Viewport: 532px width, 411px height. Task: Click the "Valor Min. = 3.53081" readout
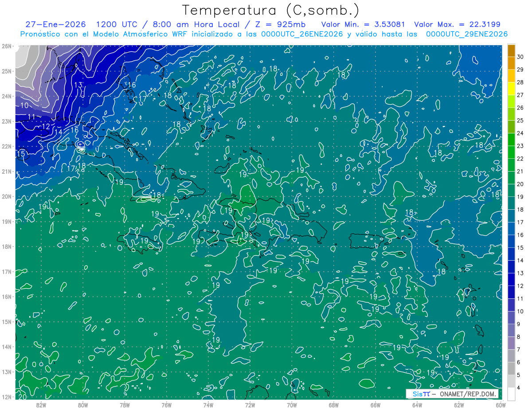(x=362, y=24)
